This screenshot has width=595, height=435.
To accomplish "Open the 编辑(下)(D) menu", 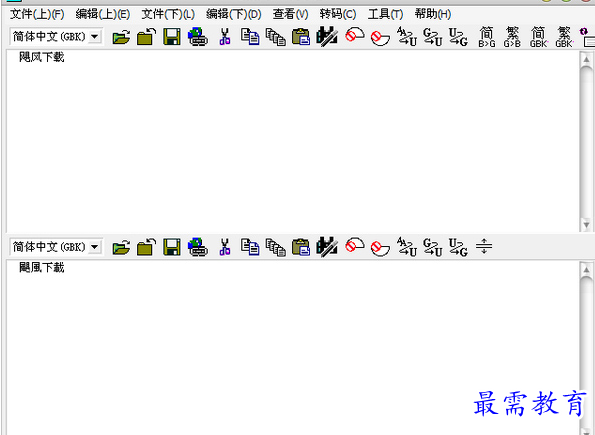I will [234, 14].
